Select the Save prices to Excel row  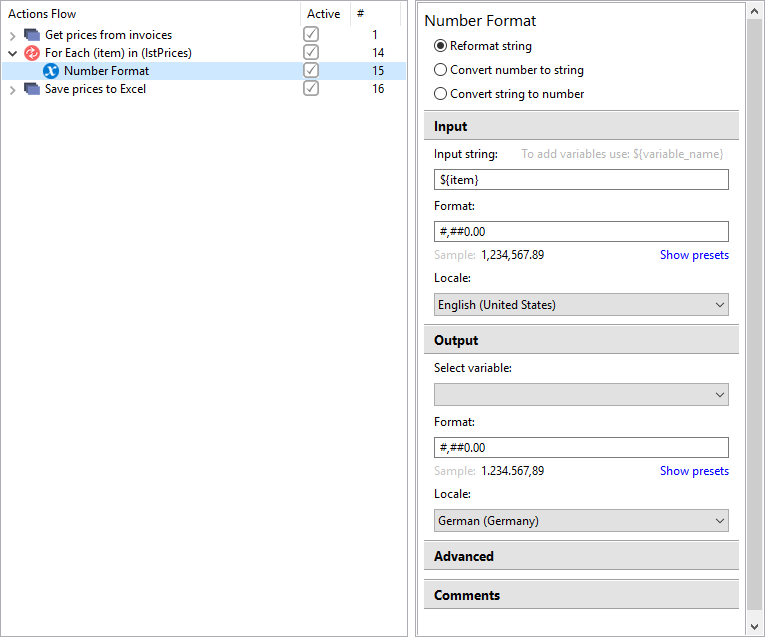[x=204, y=89]
